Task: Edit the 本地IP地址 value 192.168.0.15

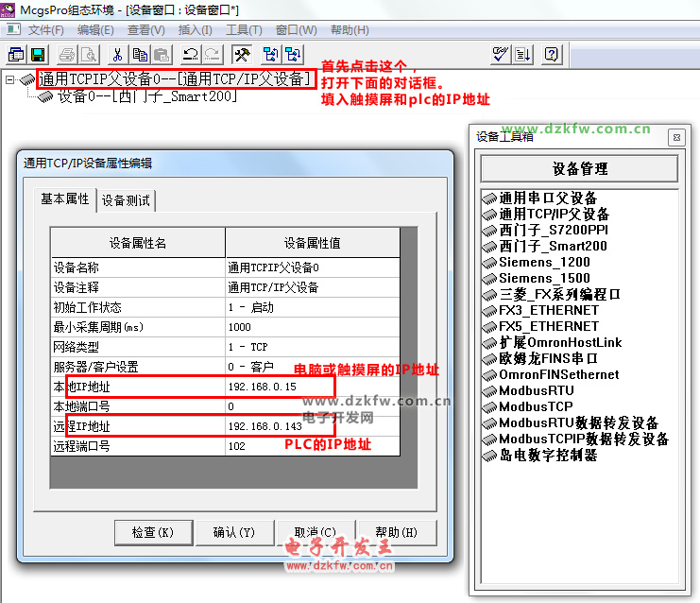Action: tap(312, 387)
